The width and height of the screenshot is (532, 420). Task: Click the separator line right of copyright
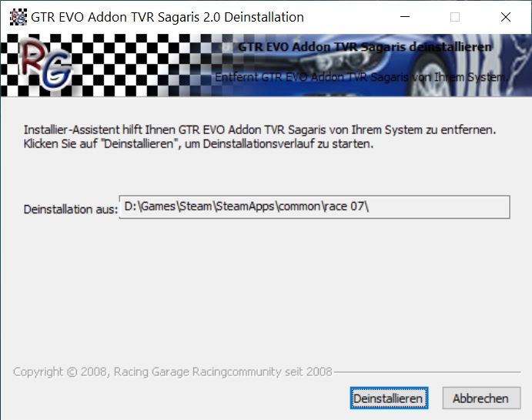[427, 372]
